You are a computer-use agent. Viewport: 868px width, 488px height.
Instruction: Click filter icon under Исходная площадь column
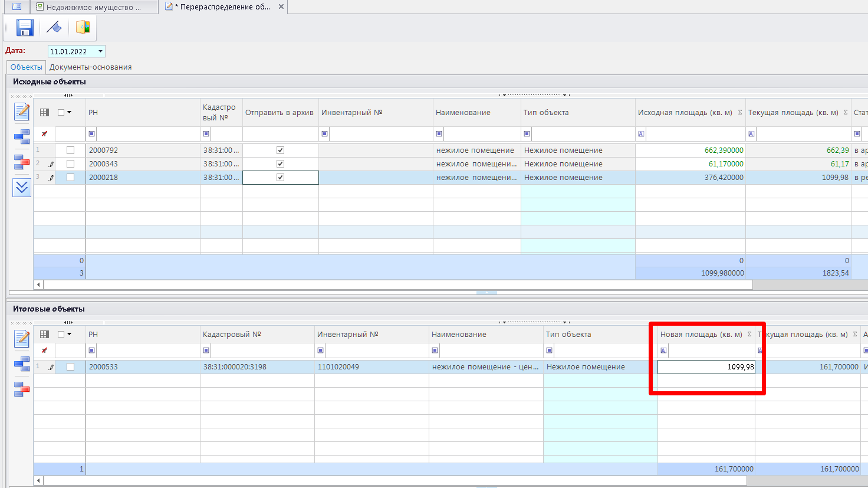(x=641, y=134)
